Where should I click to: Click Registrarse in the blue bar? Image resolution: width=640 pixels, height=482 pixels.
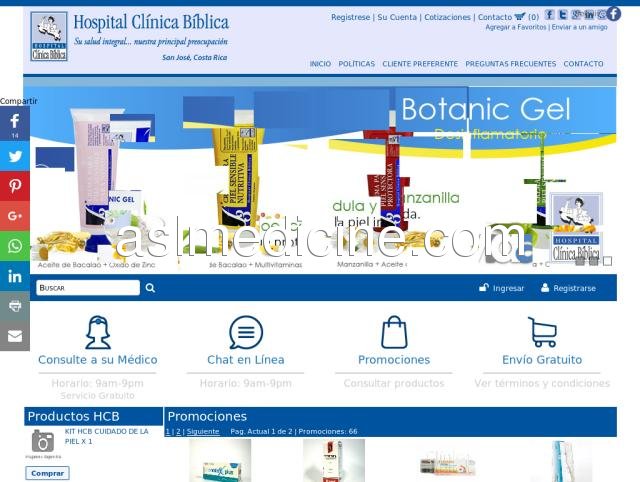(568, 288)
